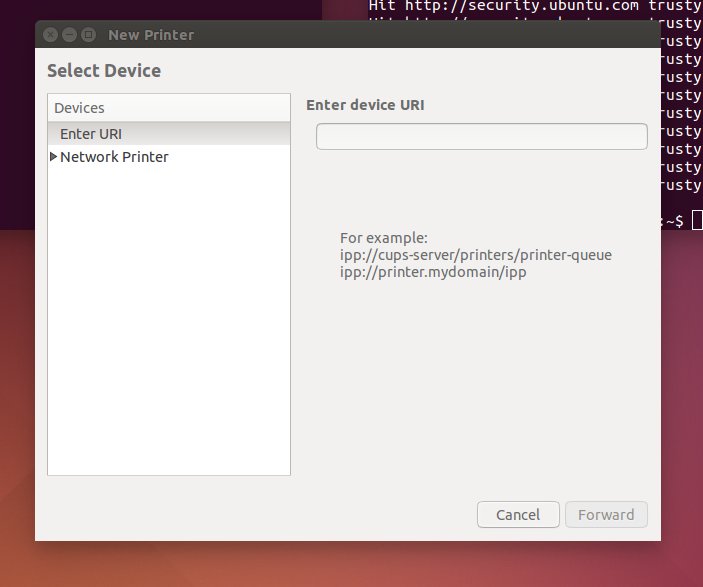Image resolution: width=703 pixels, height=587 pixels.
Task: Focus the Enter device URI text field
Action: (x=481, y=136)
